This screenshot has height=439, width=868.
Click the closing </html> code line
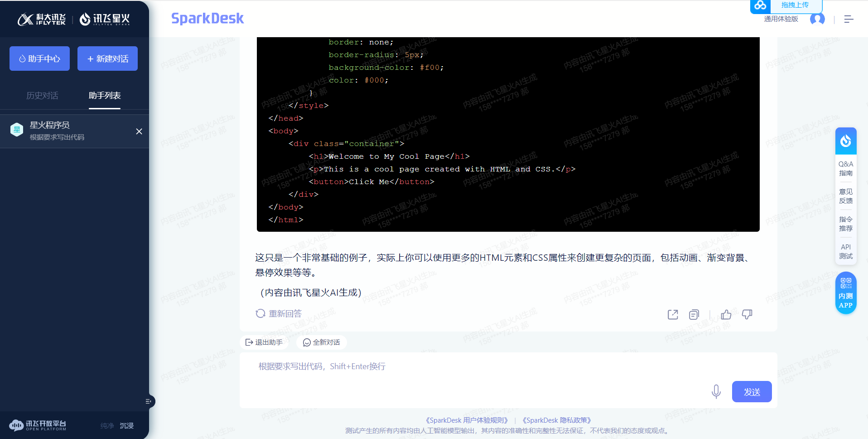click(x=286, y=220)
